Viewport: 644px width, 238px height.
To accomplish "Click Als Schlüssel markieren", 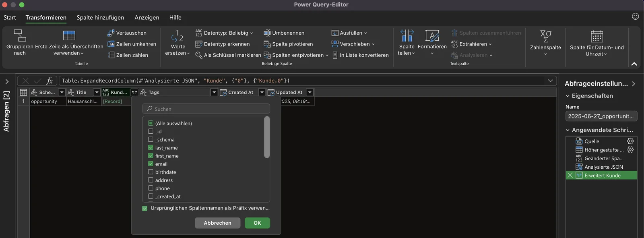I will [x=228, y=55].
